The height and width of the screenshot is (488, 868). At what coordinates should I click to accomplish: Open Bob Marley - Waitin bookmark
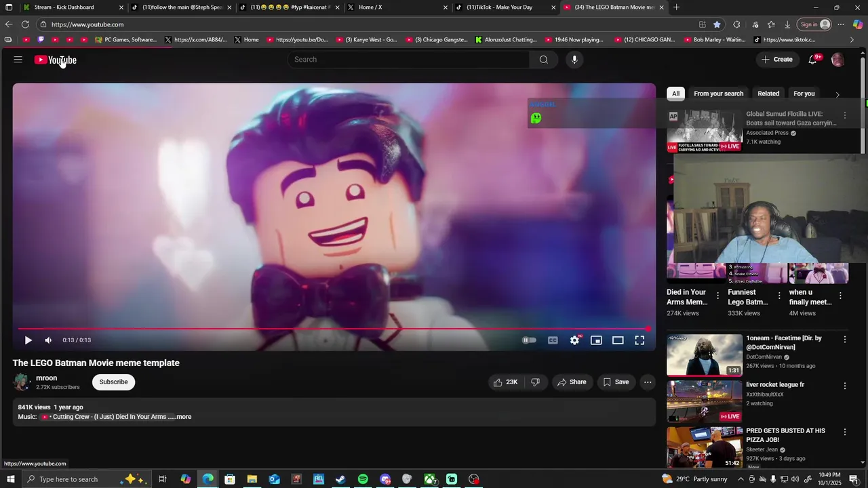[x=715, y=40]
